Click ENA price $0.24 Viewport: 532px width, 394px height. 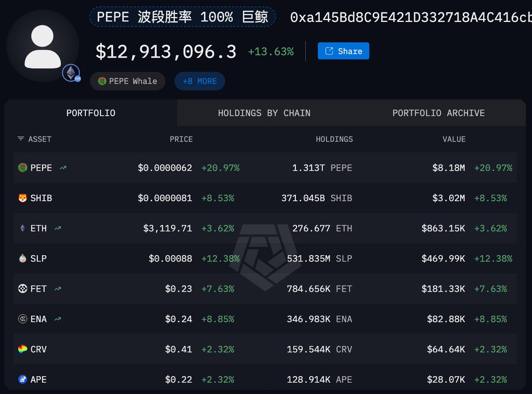point(179,319)
